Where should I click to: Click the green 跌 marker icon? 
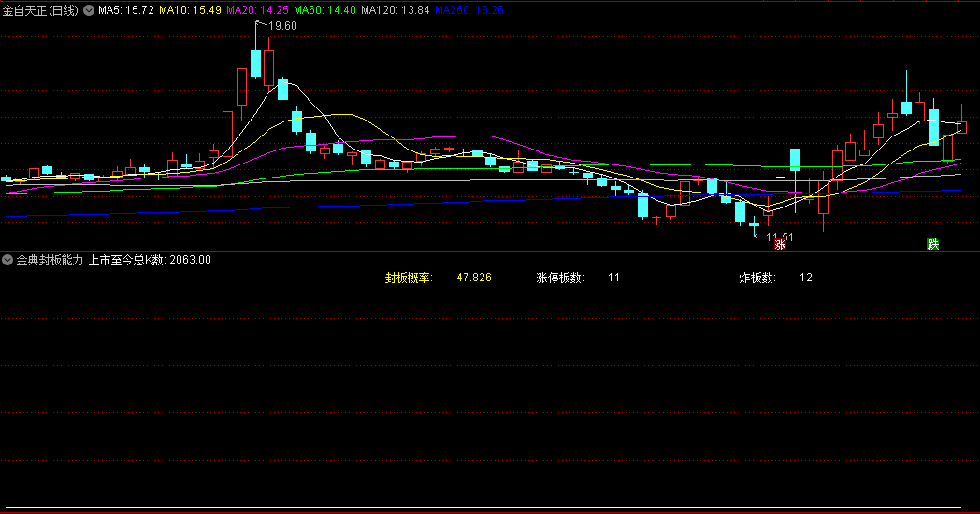tap(932, 244)
